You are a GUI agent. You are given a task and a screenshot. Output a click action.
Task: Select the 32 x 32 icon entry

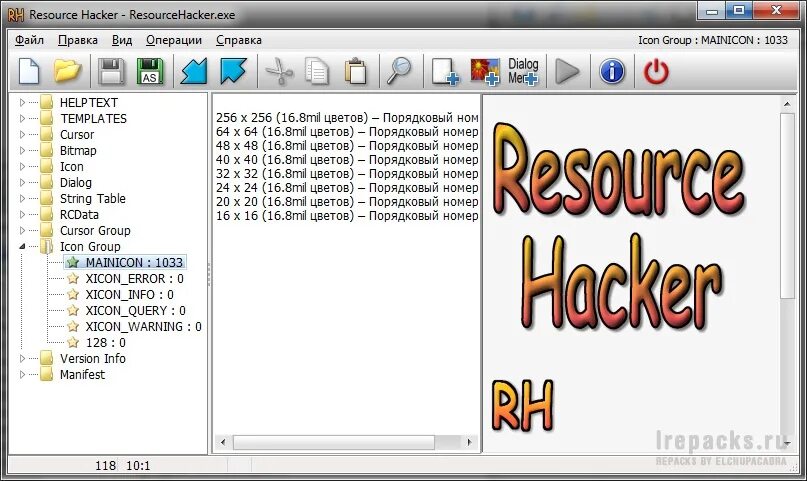coord(347,174)
